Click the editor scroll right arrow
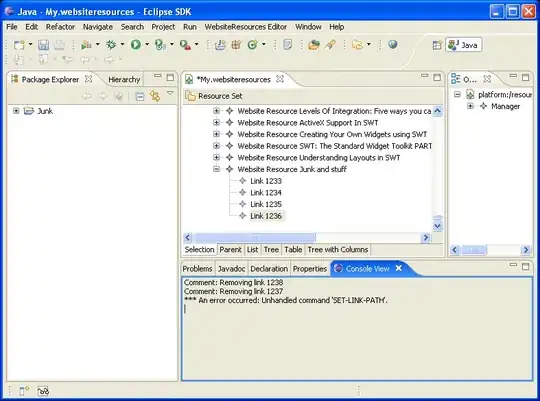Screen dimensions: 540x401 tap(426, 237)
